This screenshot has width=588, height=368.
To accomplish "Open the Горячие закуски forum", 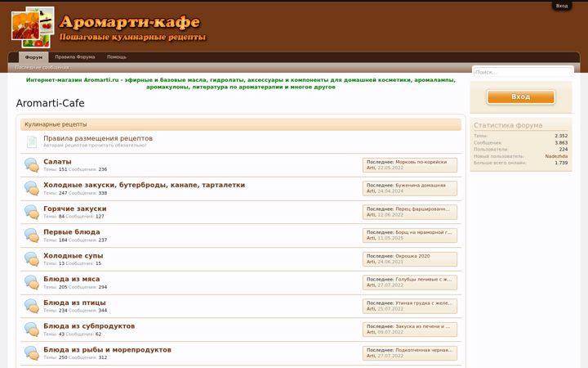I will coord(75,209).
